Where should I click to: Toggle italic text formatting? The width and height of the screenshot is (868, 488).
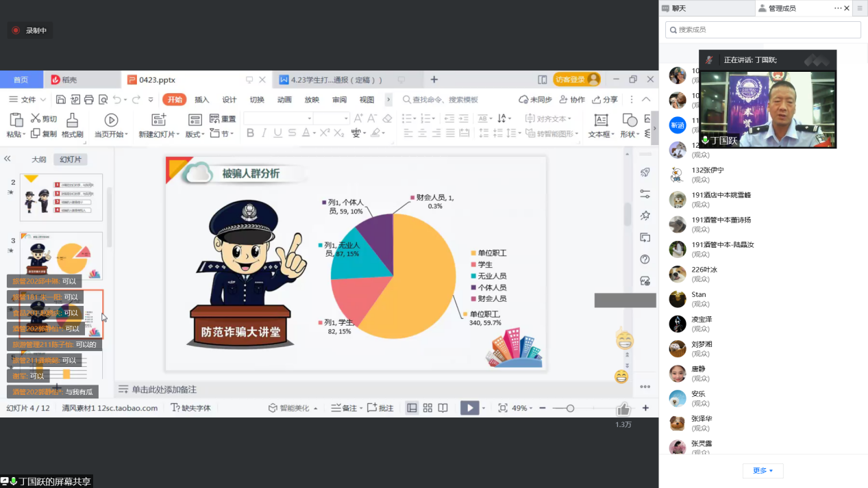262,133
